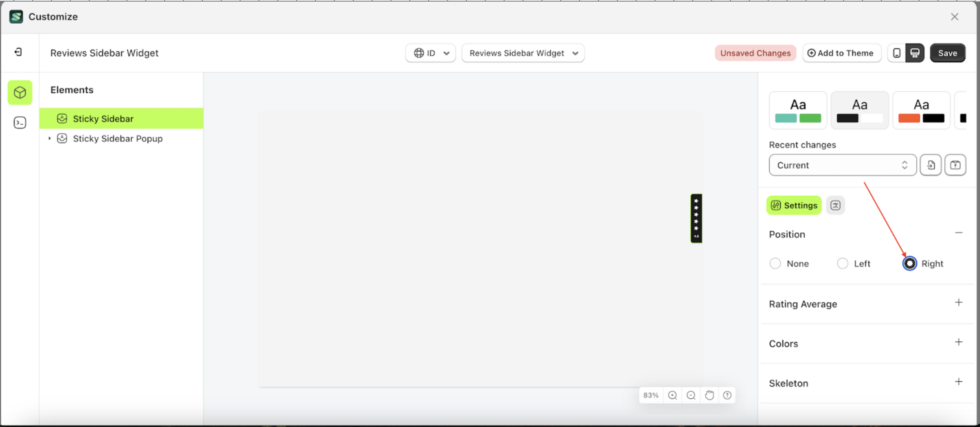Screen dimensions: 980x427
Task: Click the zoom in magnifier control
Action: [673, 395]
